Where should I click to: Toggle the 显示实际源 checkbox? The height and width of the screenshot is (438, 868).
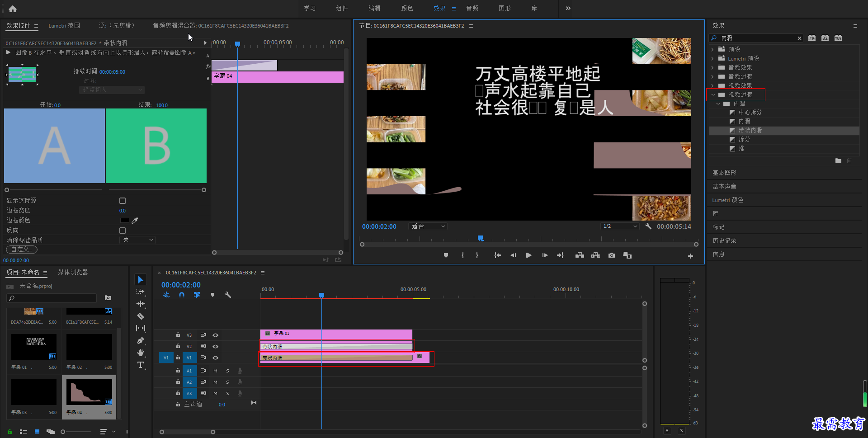[x=123, y=201]
